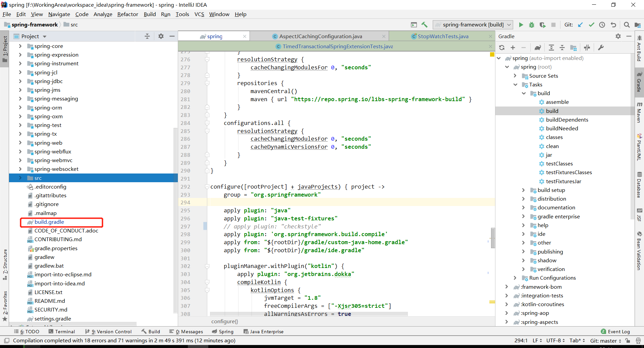Toggle the 2: Favorites side tab
The width and height of the screenshot is (644, 348).
pos(5,306)
